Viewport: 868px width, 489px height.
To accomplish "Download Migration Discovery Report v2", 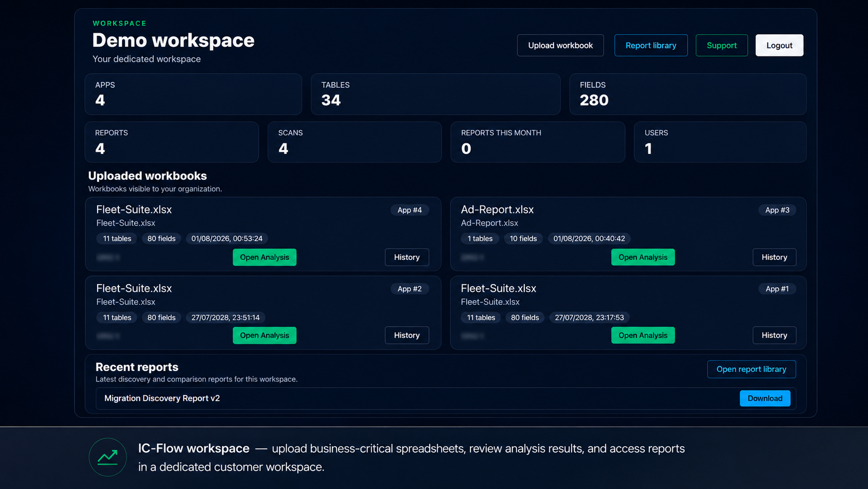I will point(765,398).
